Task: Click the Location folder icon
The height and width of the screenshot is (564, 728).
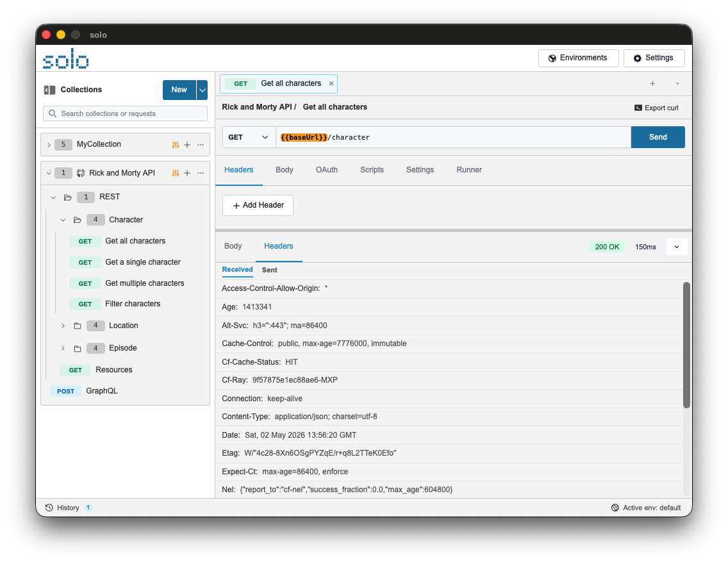Action: (x=78, y=326)
